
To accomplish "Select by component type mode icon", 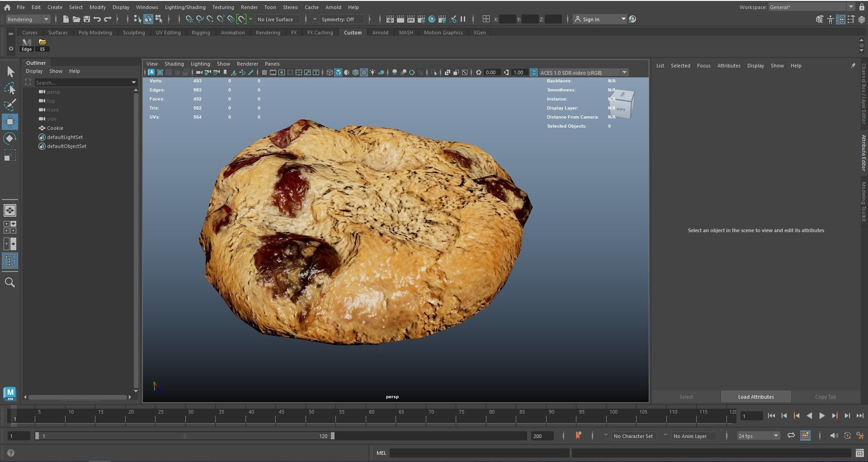I will pos(159,19).
